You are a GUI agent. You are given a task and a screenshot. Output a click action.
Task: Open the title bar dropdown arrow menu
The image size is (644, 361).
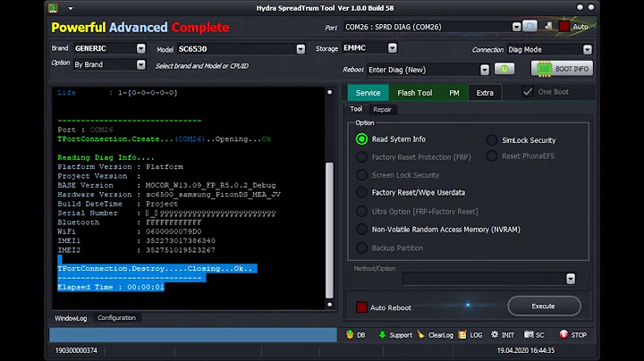pyautogui.click(x=71, y=8)
